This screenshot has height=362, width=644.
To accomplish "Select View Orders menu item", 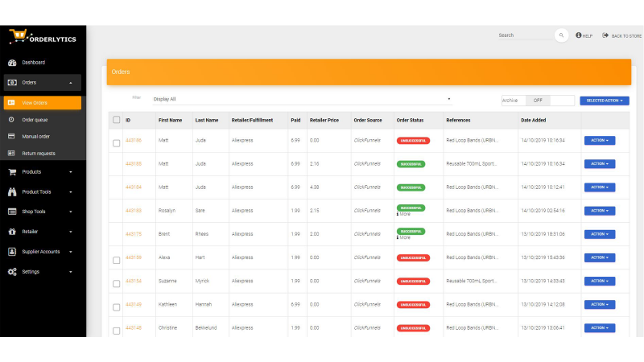I will (x=43, y=103).
